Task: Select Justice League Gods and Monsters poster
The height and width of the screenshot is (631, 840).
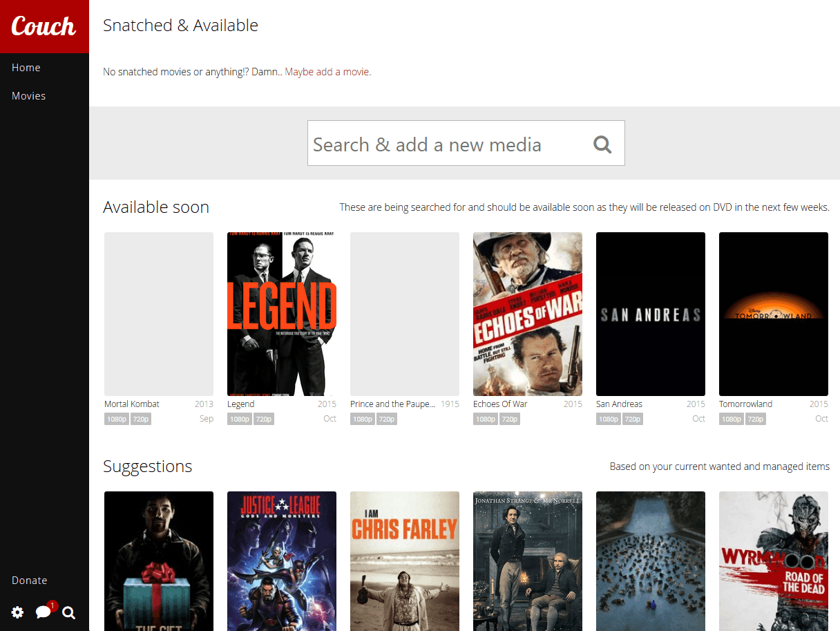Action: coord(282,561)
